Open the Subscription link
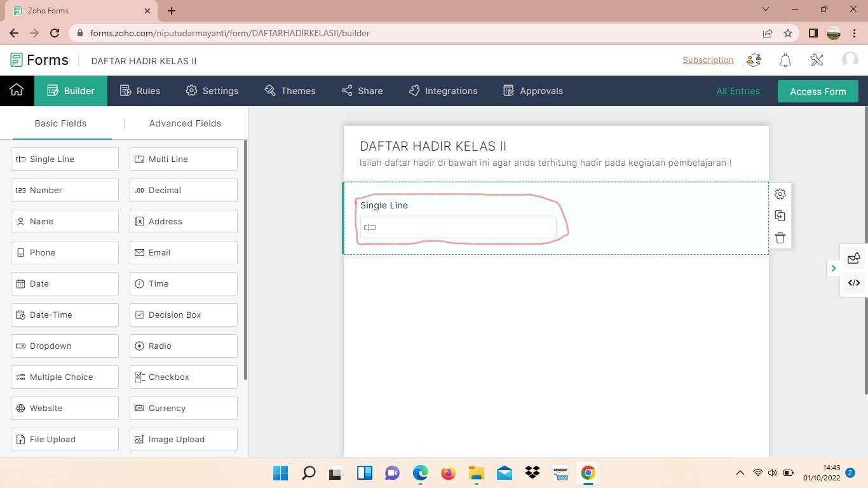This screenshot has width=868, height=488. click(x=708, y=60)
